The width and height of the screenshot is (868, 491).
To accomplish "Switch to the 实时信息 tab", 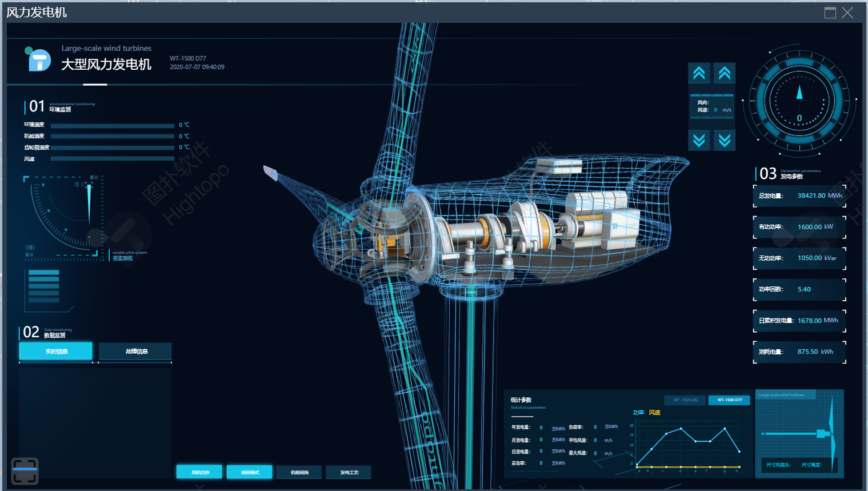I will (56, 352).
